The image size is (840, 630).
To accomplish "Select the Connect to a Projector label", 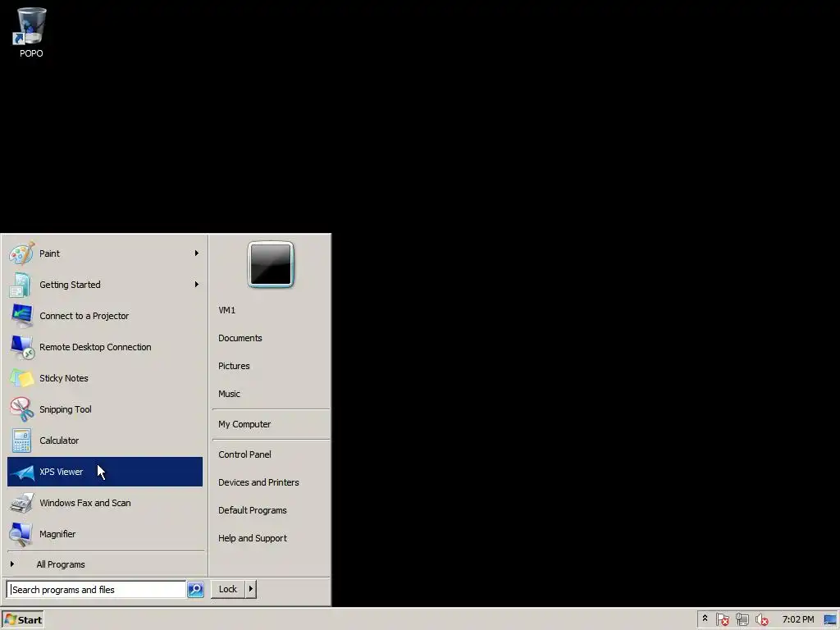I will tap(84, 316).
